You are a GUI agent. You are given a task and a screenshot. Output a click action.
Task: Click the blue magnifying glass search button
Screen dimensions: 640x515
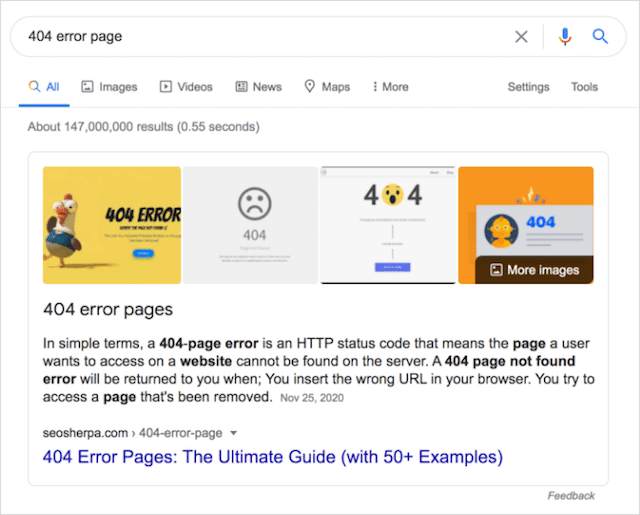(x=600, y=37)
